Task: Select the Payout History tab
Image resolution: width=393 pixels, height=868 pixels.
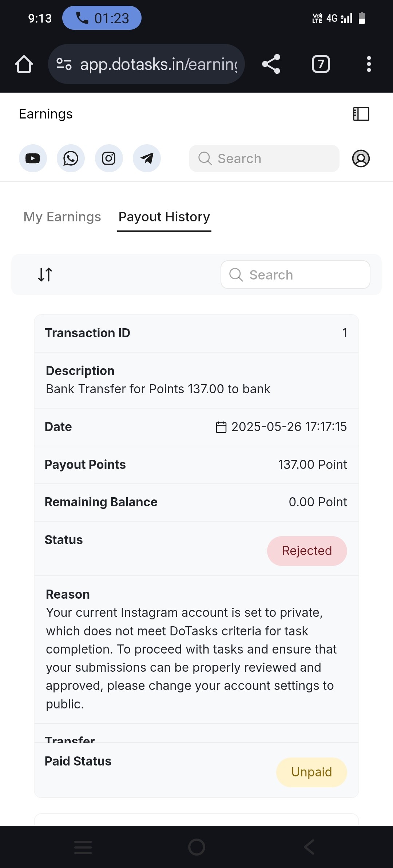Action: point(164,217)
